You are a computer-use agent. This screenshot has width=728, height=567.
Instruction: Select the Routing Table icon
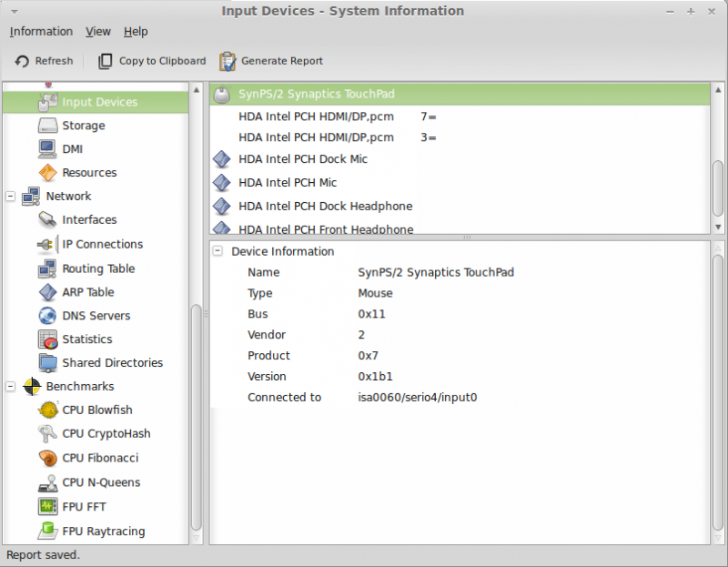click(x=48, y=268)
